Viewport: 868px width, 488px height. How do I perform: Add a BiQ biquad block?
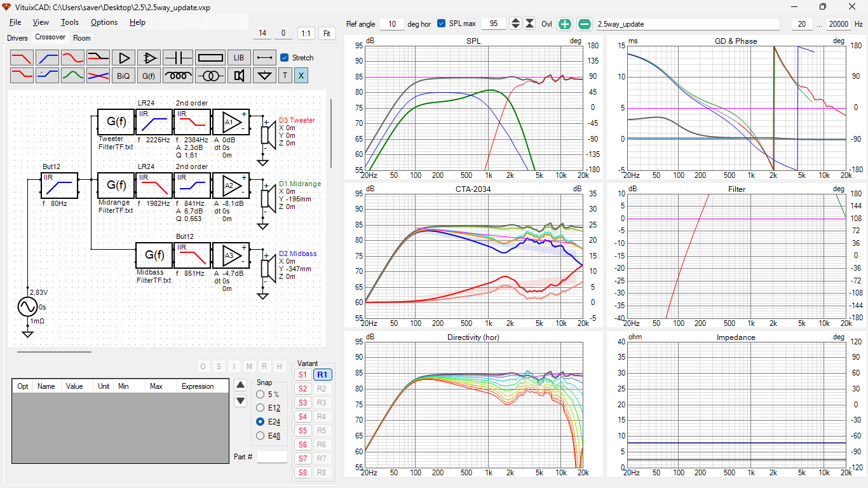[123, 76]
